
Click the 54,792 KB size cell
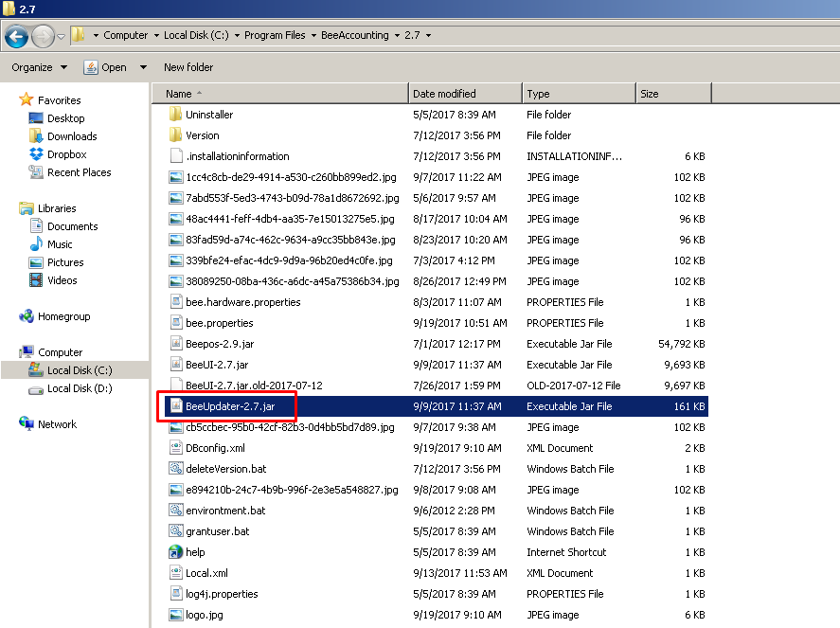(682, 344)
